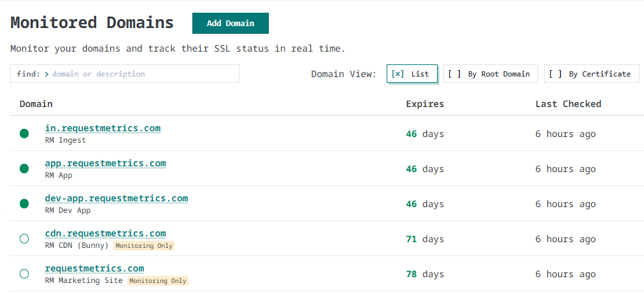Screen dimensions: 644x304
Task: Click 46 days expiry for app.requestmetrics.com
Action: 425,169
